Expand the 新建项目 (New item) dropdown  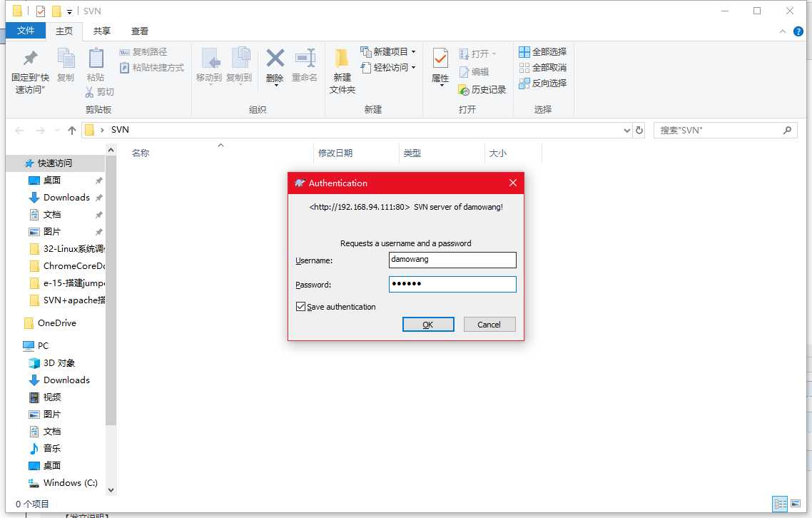(413, 52)
